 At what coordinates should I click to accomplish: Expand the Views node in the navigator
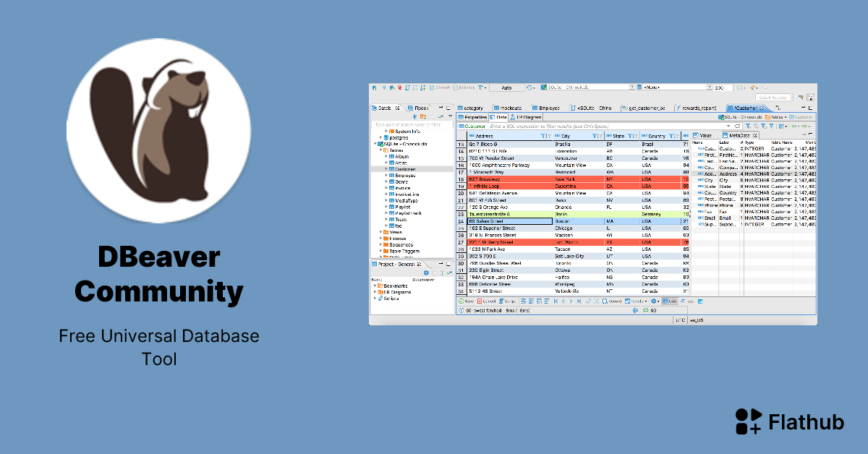pos(382,233)
